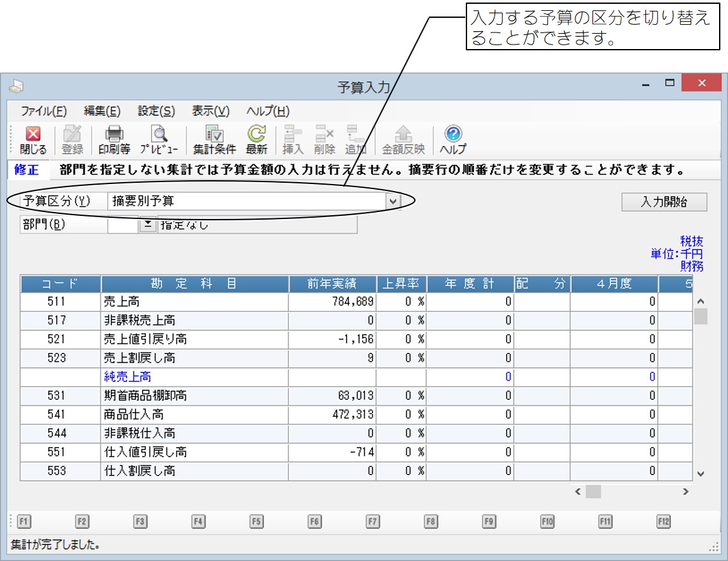This screenshot has width=728, height=561.
Task: Open the ファイル(F) menu
Action: tap(43, 111)
